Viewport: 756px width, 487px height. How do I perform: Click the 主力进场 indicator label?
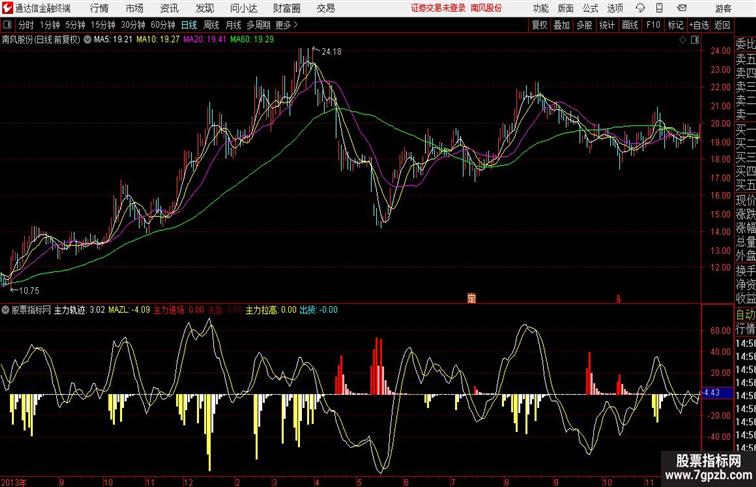(x=169, y=310)
